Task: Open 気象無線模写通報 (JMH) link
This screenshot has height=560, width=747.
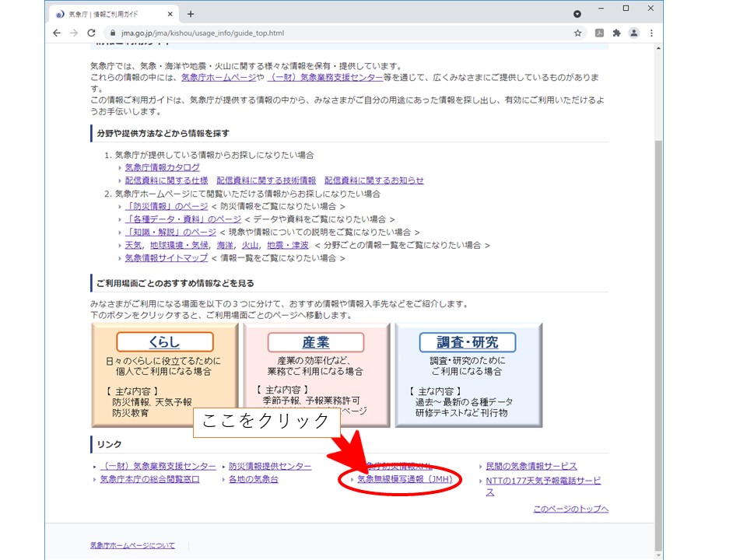Action: pos(405,480)
